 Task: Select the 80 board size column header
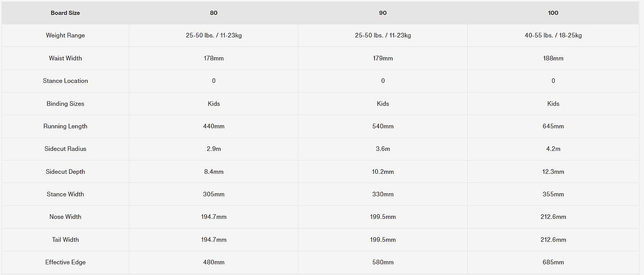(214, 13)
